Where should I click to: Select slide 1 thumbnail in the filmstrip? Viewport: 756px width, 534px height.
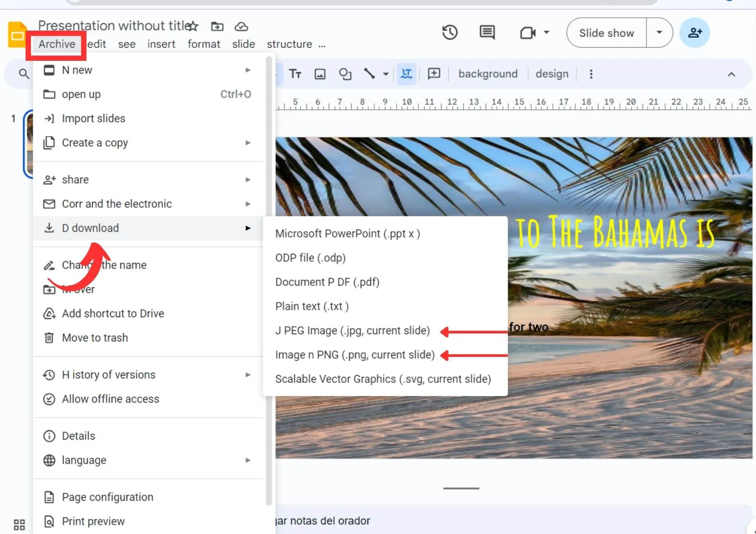pyautogui.click(x=29, y=144)
